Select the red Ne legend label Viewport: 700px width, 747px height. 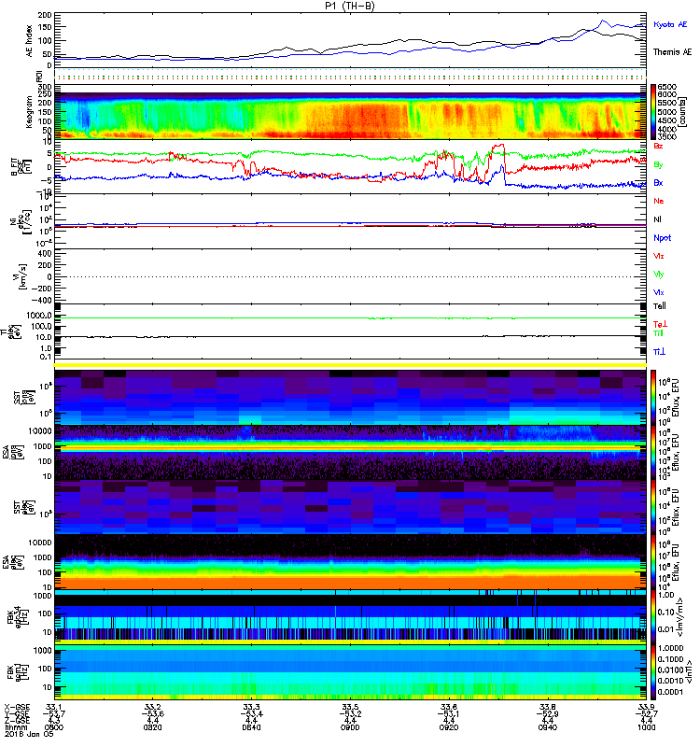(x=659, y=201)
